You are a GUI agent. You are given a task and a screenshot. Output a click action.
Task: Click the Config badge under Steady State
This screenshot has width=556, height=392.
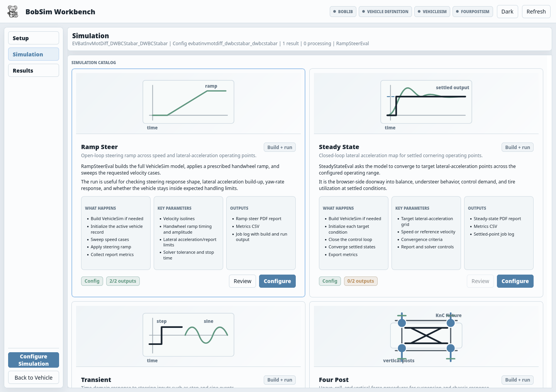[330, 281]
